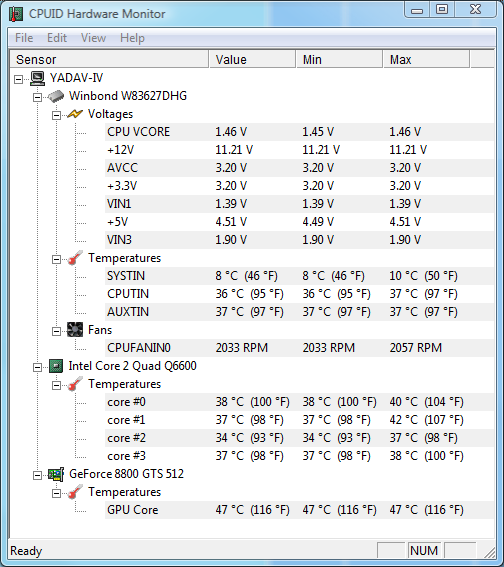Click the Min column header
Viewport: 504px width, 567px height.
[339, 59]
